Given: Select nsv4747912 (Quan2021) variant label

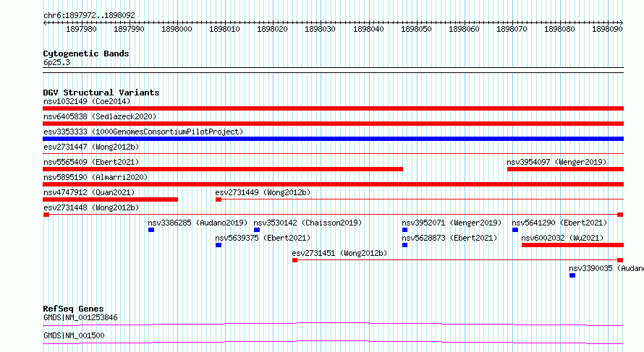Looking at the screenshot, I should pos(89,192).
